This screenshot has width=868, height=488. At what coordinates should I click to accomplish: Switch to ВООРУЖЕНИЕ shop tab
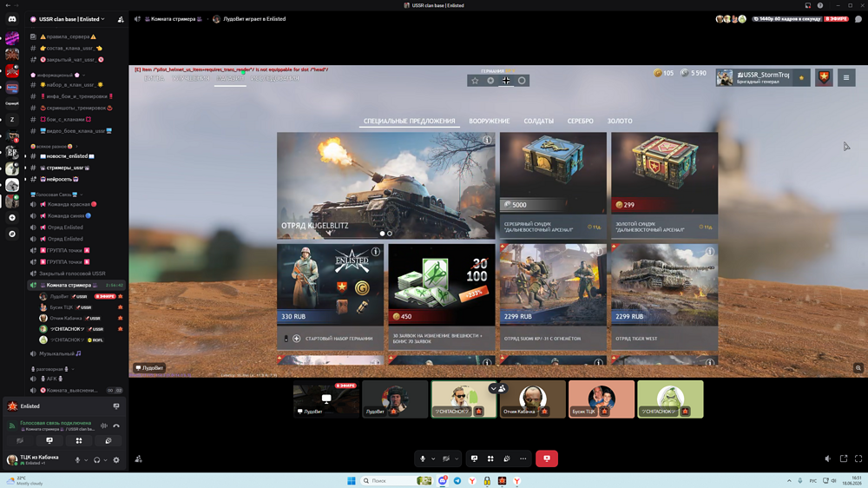coord(490,122)
